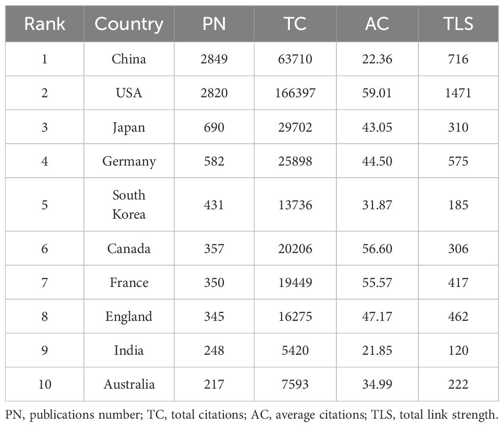Select the Japan row country cell
504x427 pixels.
(x=129, y=127)
